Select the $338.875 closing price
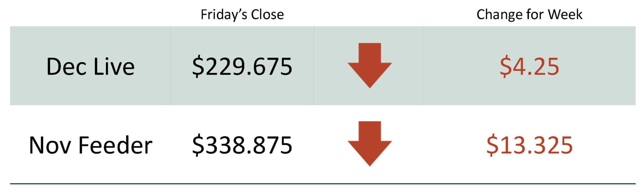The width and height of the screenshot is (644, 194). tap(242, 145)
